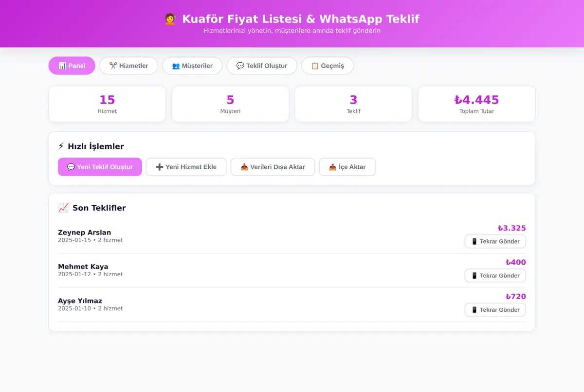The height and width of the screenshot is (392, 584).
Task: Click the Hizmetlerinizi yönetin subtitle text
Action: tap(292, 31)
